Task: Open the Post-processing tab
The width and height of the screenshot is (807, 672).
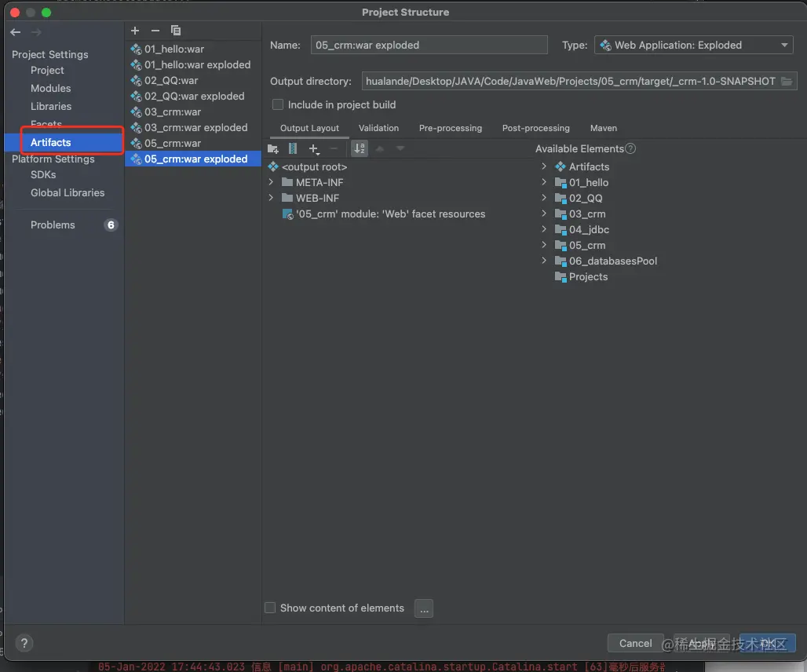Action: click(535, 128)
